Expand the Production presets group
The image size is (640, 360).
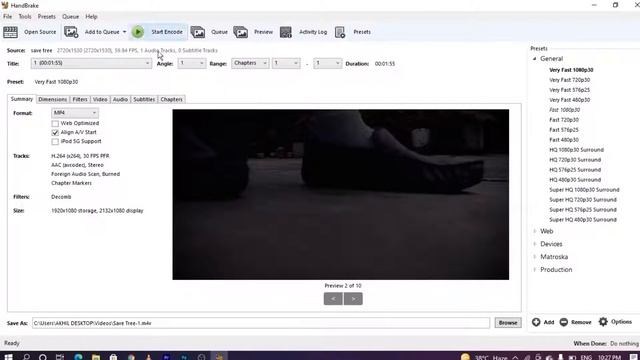(535, 270)
